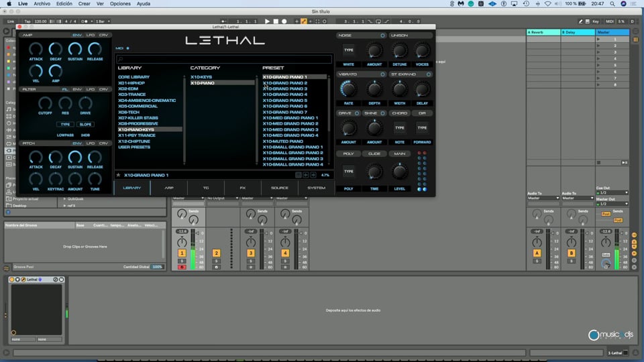Toggle ST Expand power button
Viewport: 644px width, 362px height.
pyautogui.click(x=429, y=74)
